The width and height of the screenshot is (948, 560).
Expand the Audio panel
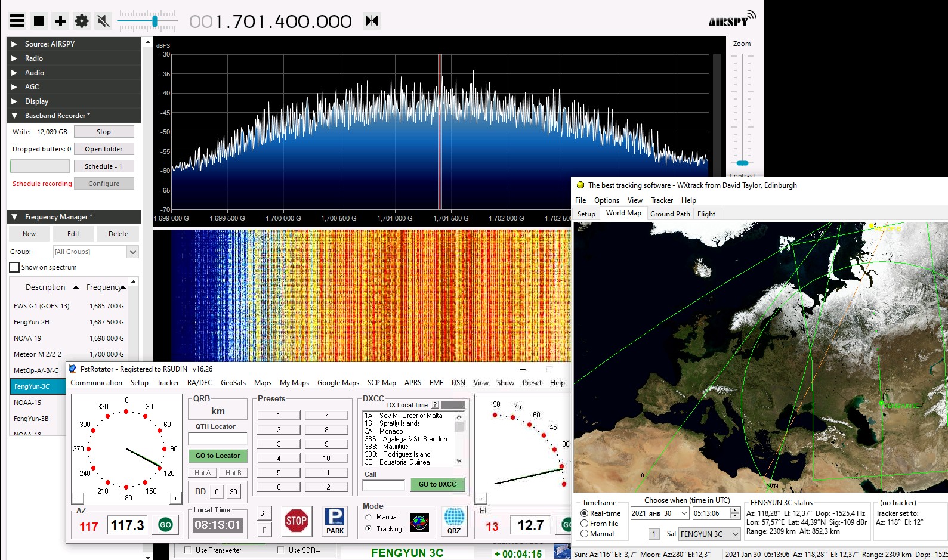coord(74,73)
